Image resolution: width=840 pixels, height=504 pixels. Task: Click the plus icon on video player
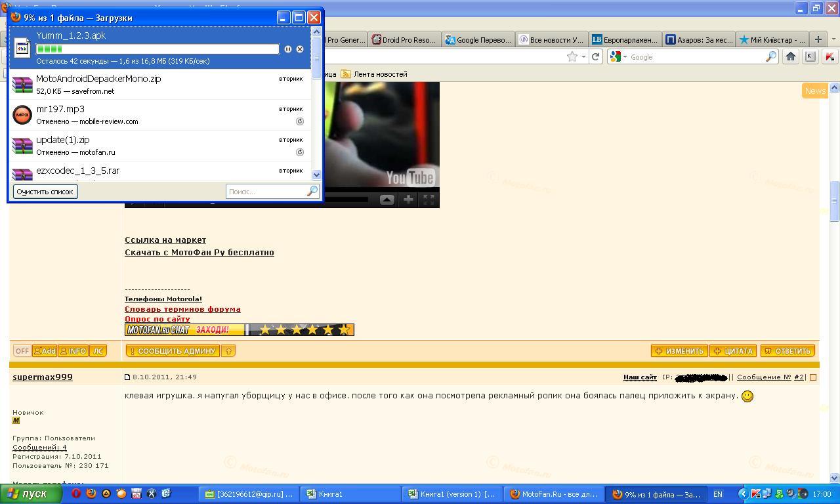[408, 199]
